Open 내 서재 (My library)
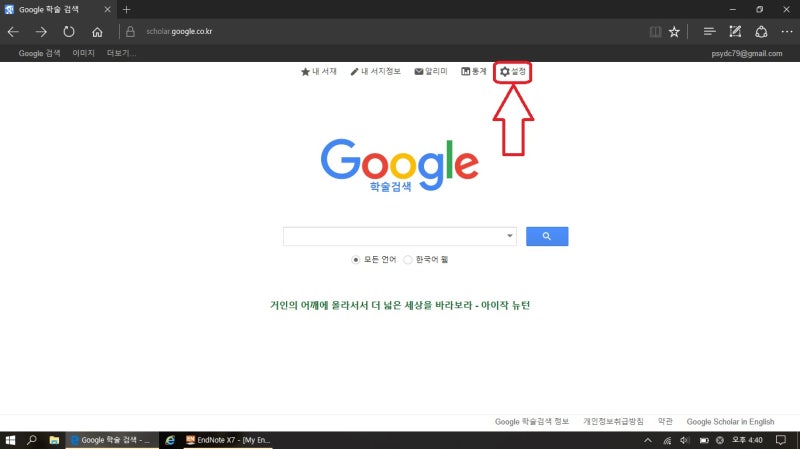The image size is (800, 449). 318,71
